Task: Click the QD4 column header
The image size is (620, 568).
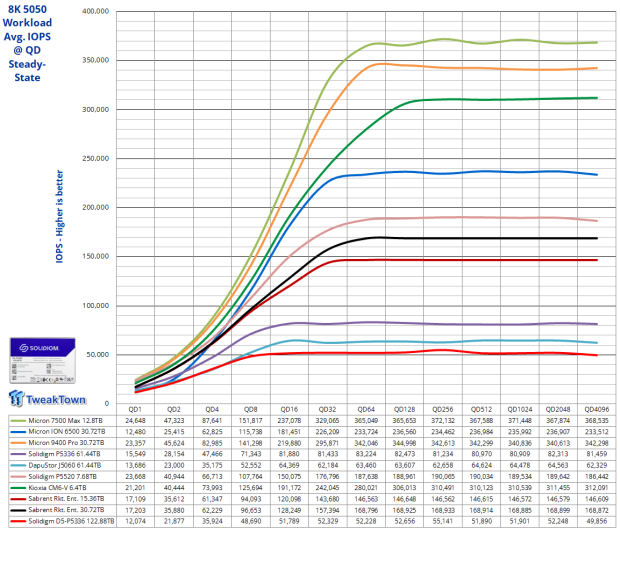Action: [x=212, y=409]
